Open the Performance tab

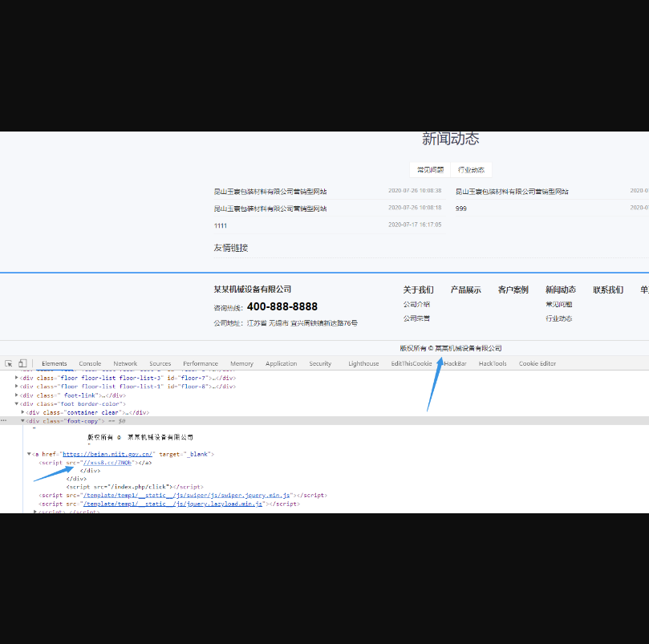(x=201, y=363)
